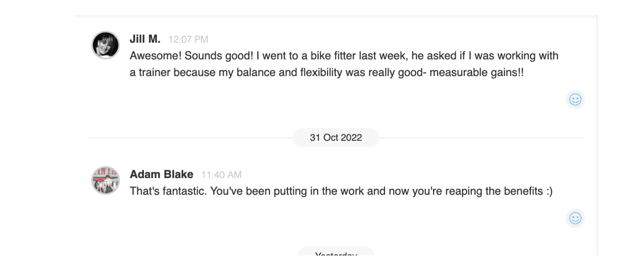644x270 pixels.
Task: Click divider line left of 31 Oct 2022
Action: coord(191,137)
